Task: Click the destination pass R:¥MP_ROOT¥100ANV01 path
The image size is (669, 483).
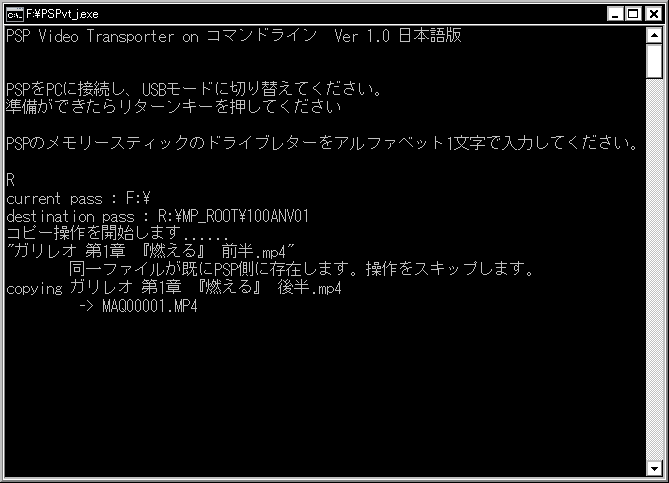Action: click(233, 216)
